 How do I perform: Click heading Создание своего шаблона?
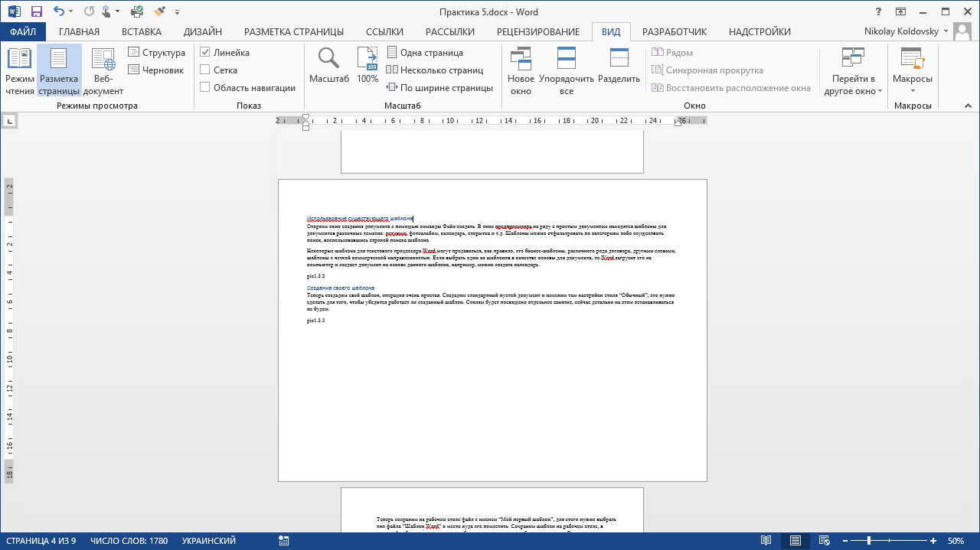click(341, 288)
